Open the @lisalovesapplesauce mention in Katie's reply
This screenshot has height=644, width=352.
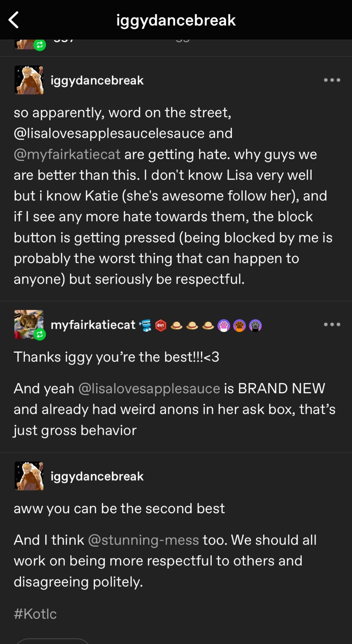(x=149, y=388)
